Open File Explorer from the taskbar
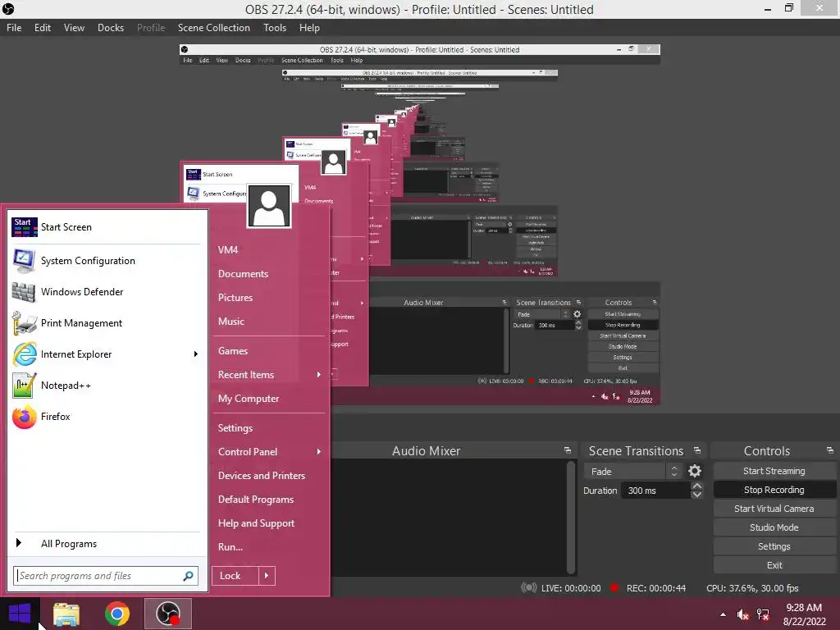Screen dimensions: 840x630 (x=66, y=614)
